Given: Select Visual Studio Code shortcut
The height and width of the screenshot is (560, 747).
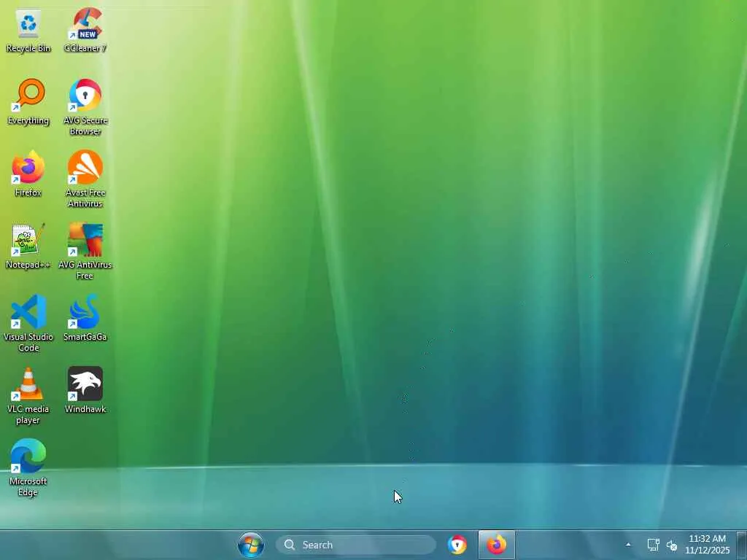Looking at the screenshot, I should pos(28,323).
